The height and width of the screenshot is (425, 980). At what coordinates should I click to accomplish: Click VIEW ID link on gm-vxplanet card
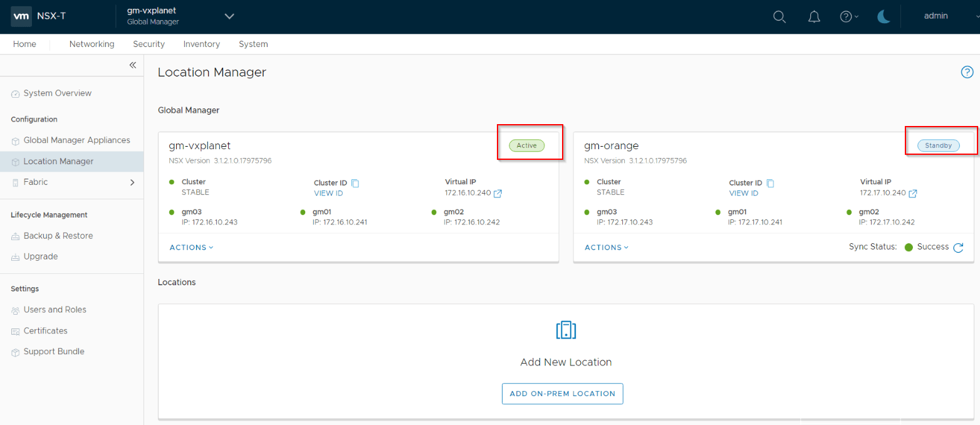point(328,193)
